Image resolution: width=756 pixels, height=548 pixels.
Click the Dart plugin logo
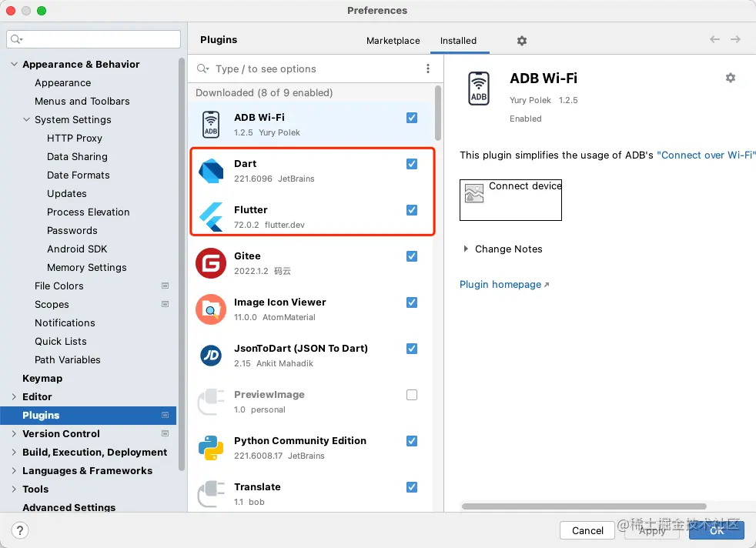[x=211, y=171]
